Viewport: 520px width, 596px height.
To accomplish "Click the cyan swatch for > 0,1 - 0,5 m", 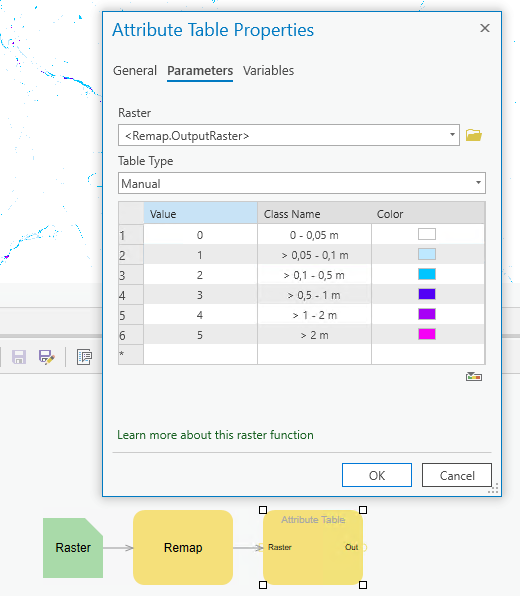I will pos(427,274).
